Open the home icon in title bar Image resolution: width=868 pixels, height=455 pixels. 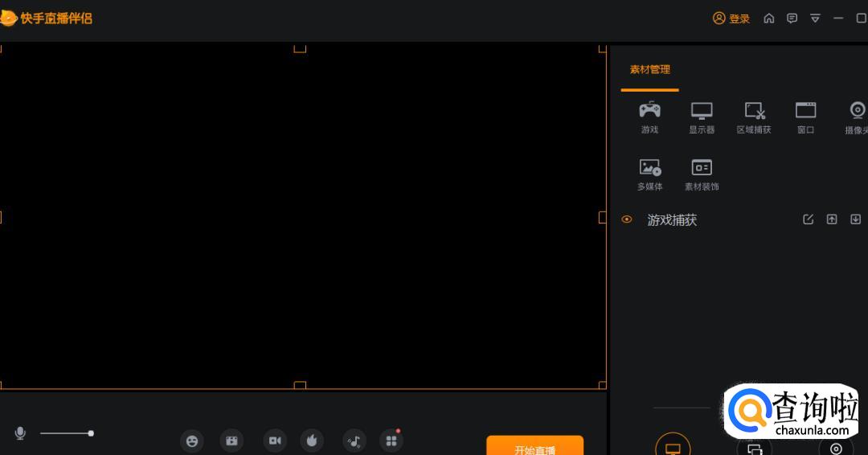769,18
